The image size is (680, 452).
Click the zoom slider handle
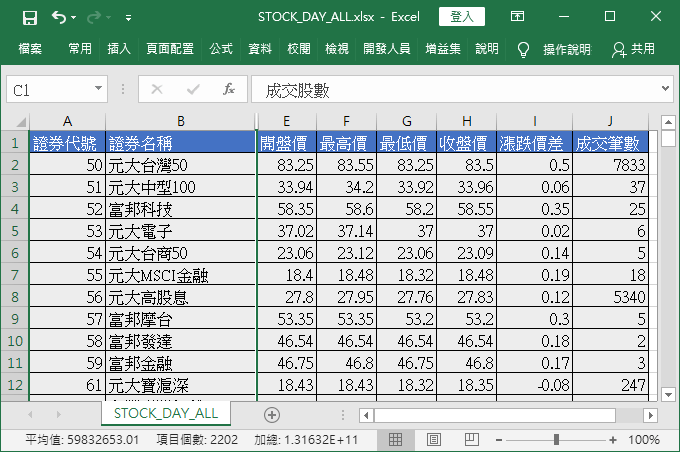pyautogui.click(x=556, y=440)
